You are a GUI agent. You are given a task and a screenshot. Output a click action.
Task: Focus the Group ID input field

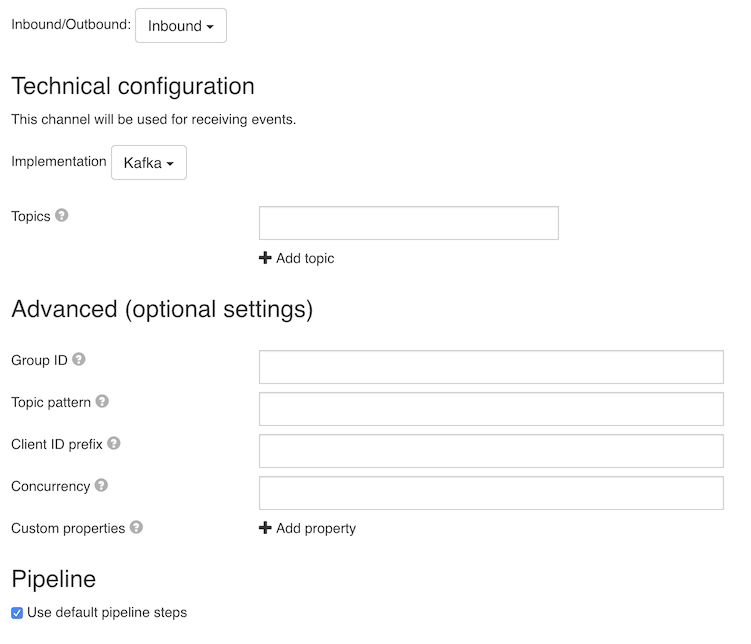(x=491, y=367)
